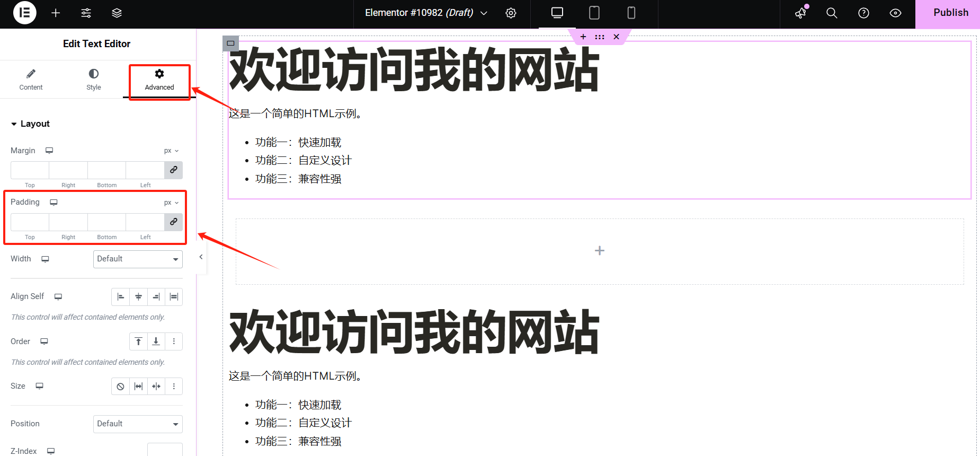Change Padding unit px dropdown

[x=171, y=203]
